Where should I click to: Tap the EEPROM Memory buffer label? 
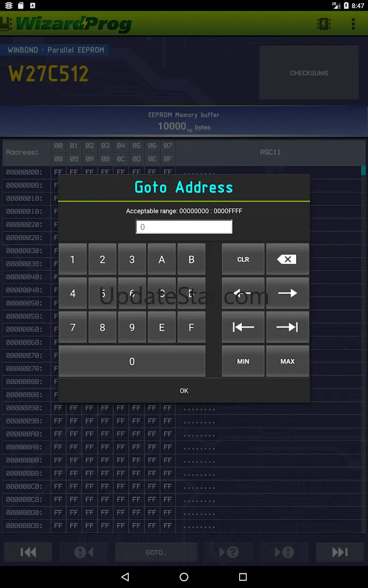tap(184, 114)
